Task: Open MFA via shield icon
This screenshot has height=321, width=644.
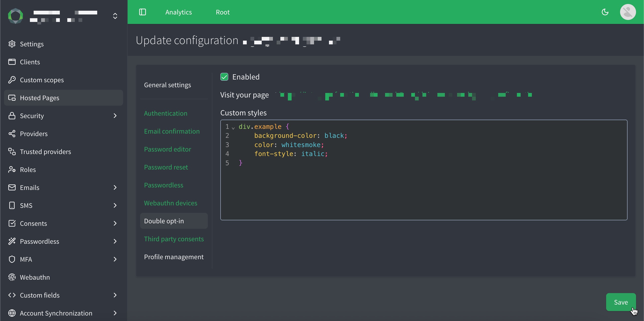Action: [x=12, y=259]
